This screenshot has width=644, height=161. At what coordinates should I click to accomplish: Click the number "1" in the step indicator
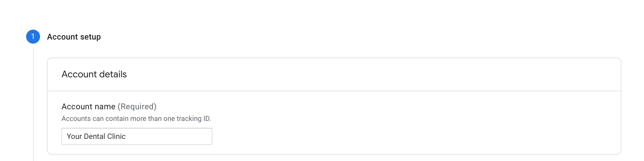(x=33, y=36)
